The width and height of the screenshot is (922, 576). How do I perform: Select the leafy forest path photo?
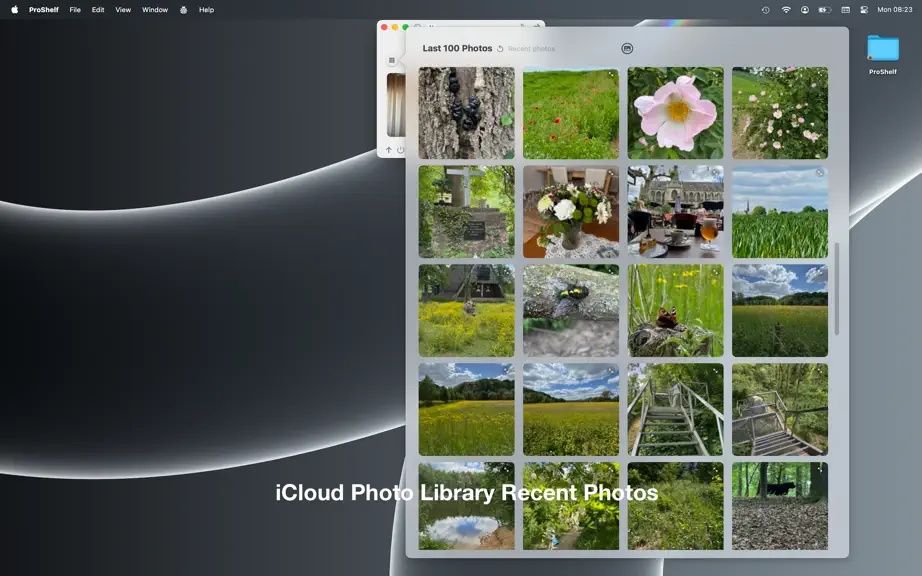tap(571, 506)
